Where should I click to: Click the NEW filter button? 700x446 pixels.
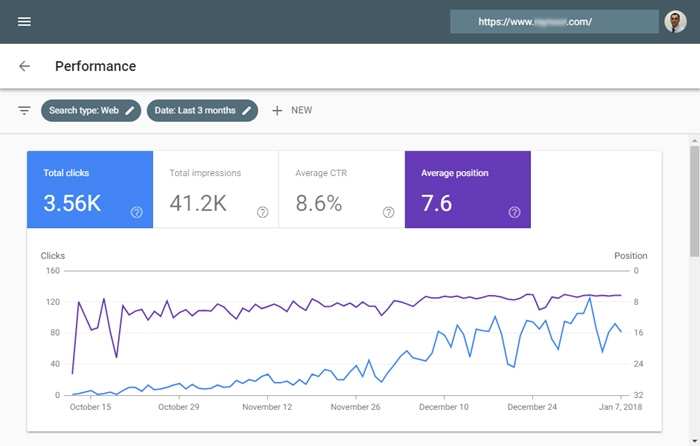point(292,110)
